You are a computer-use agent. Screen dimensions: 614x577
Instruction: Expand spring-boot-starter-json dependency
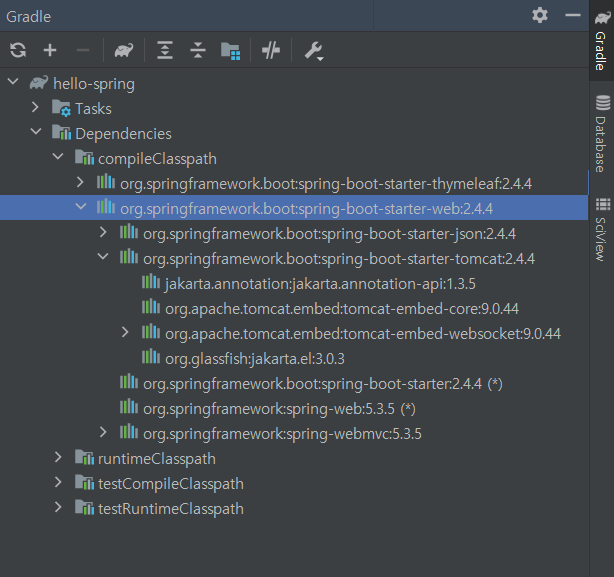[x=103, y=232]
